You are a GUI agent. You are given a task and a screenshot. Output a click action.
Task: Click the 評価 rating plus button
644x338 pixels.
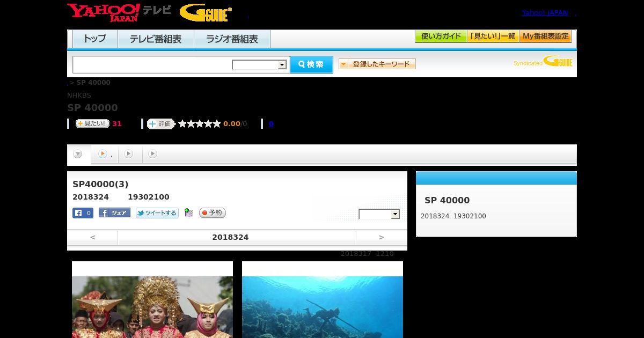[x=161, y=124]
